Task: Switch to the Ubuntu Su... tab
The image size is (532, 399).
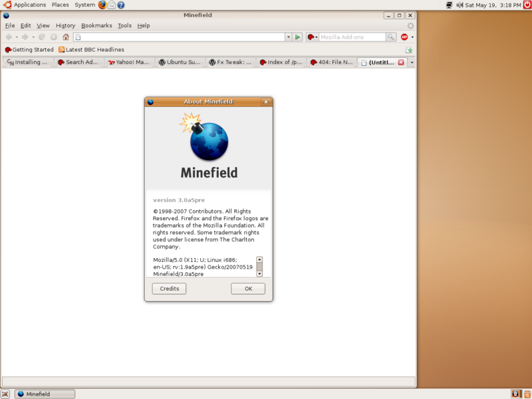Action: click(x=180, y=63)
